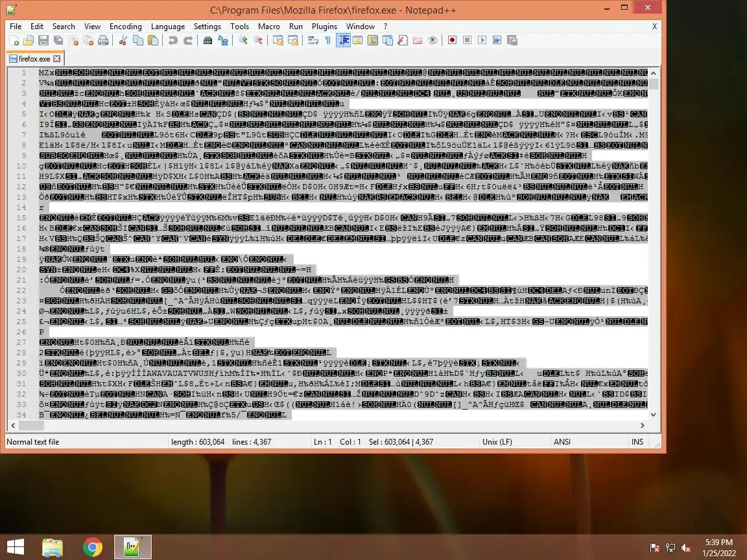Screen dimensions: 747x560
Task: Open the File menu
Action: point(16,27)
